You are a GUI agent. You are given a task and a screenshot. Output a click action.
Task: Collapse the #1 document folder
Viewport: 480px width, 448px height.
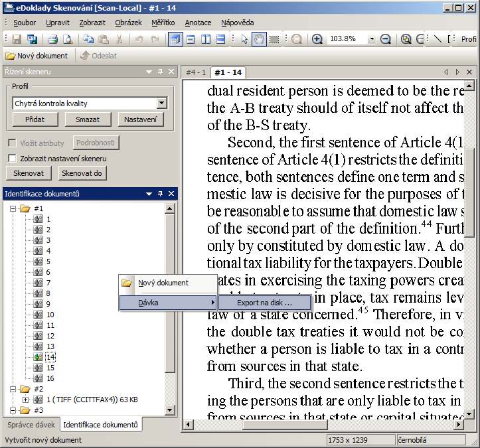[x=13, y=208]
